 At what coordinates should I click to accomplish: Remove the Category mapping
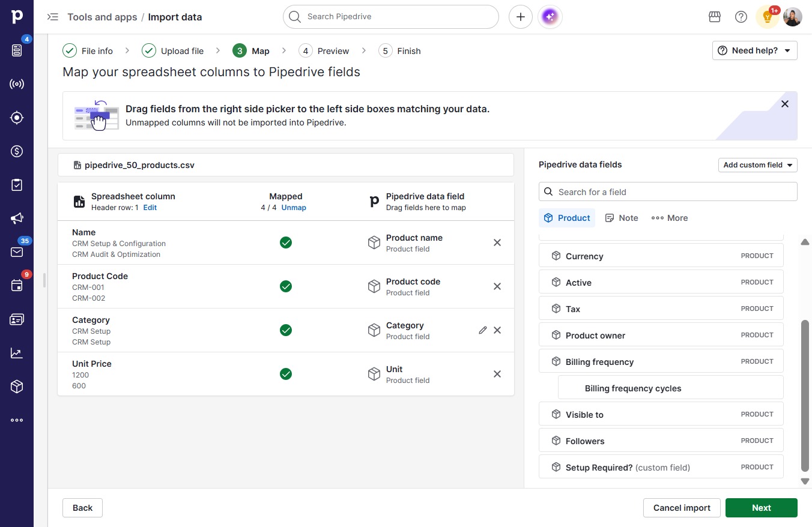[x=497, y=330]
